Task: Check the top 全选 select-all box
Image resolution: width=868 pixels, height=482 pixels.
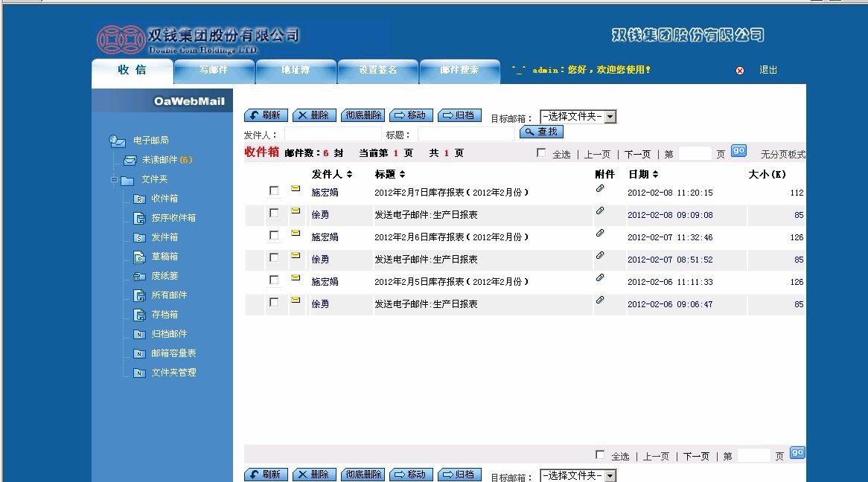Action: 541,152
